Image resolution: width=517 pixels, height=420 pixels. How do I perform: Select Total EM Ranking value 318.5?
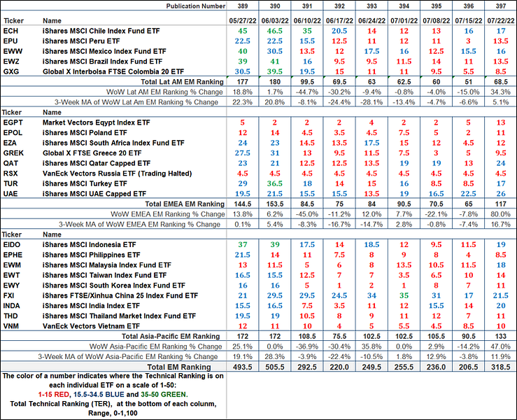500,367
